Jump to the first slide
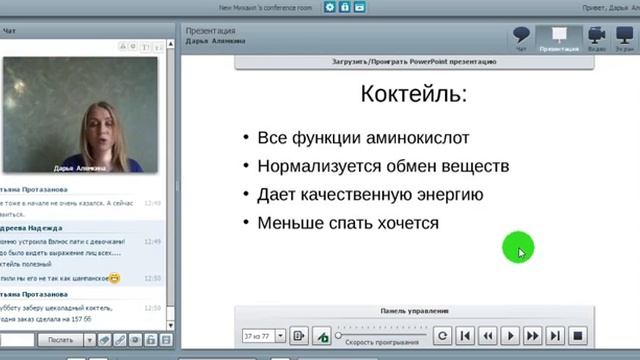The width and height of the screenshot is (640, 360). [x=465, y=336]
